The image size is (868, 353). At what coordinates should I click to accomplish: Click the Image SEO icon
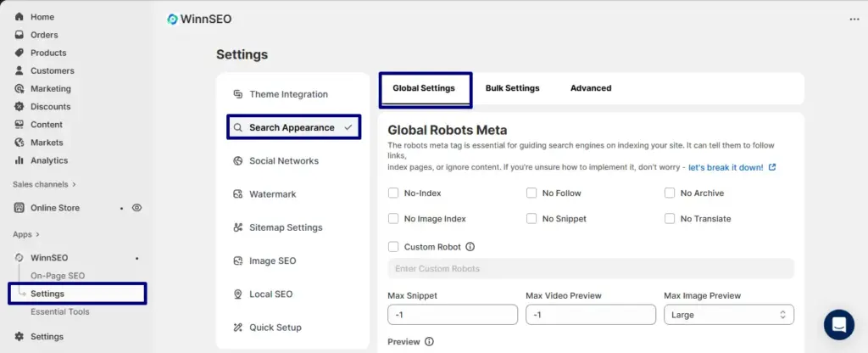[x=238, y=261]
